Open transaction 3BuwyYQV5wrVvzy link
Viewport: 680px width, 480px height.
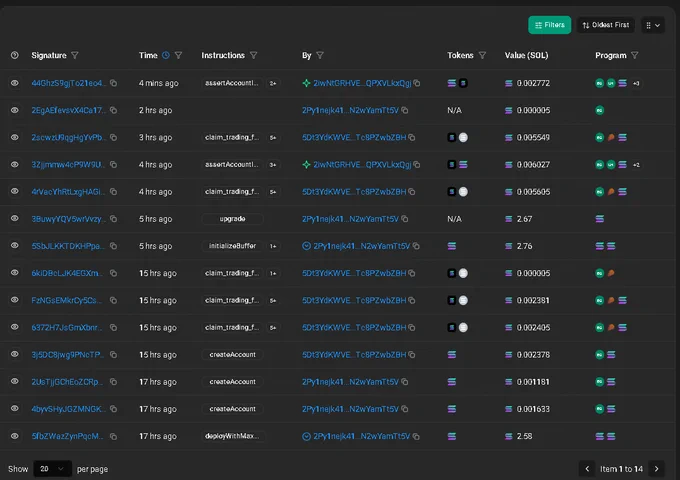(68, 219)
